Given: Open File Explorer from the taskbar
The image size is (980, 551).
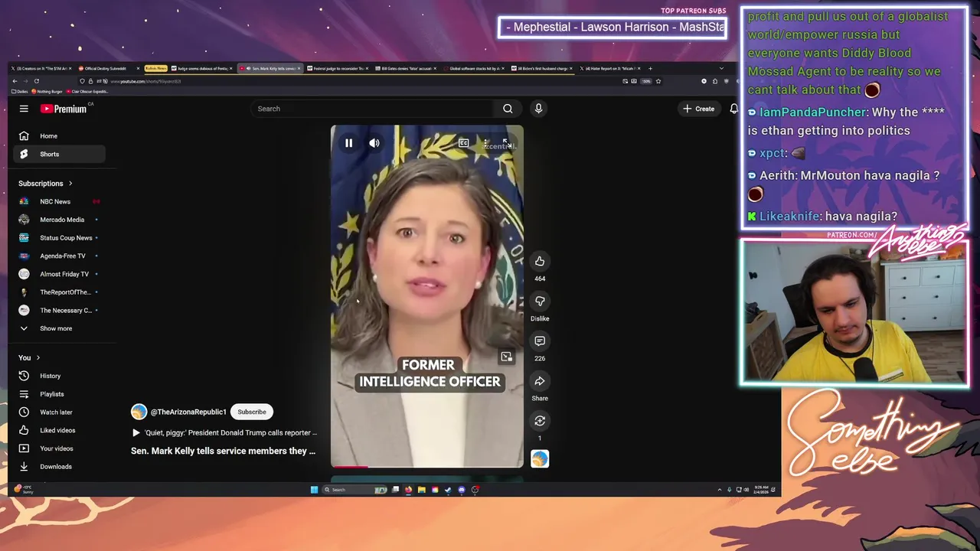Looking at the screenshot, I should click(x=422, y=490).
